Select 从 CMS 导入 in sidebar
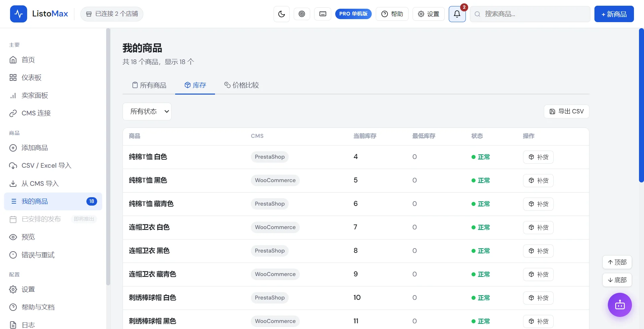This screenshot has width=644, height=329. 53,183
